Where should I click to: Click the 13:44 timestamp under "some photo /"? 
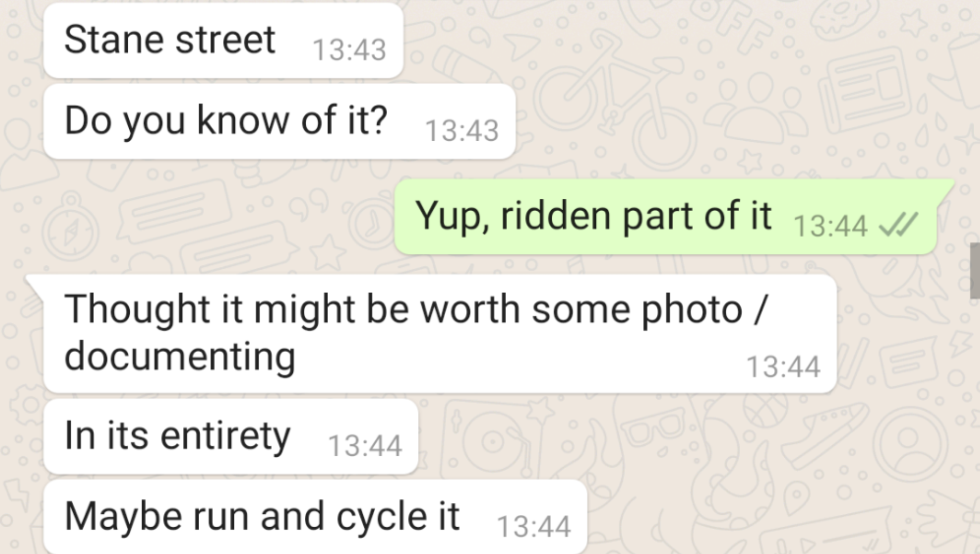783,367
